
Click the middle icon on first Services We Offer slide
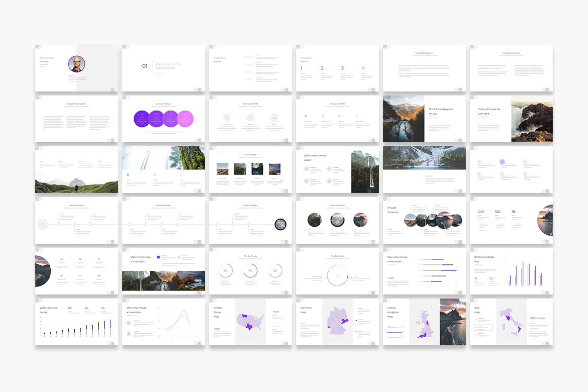tap(250, 117)
